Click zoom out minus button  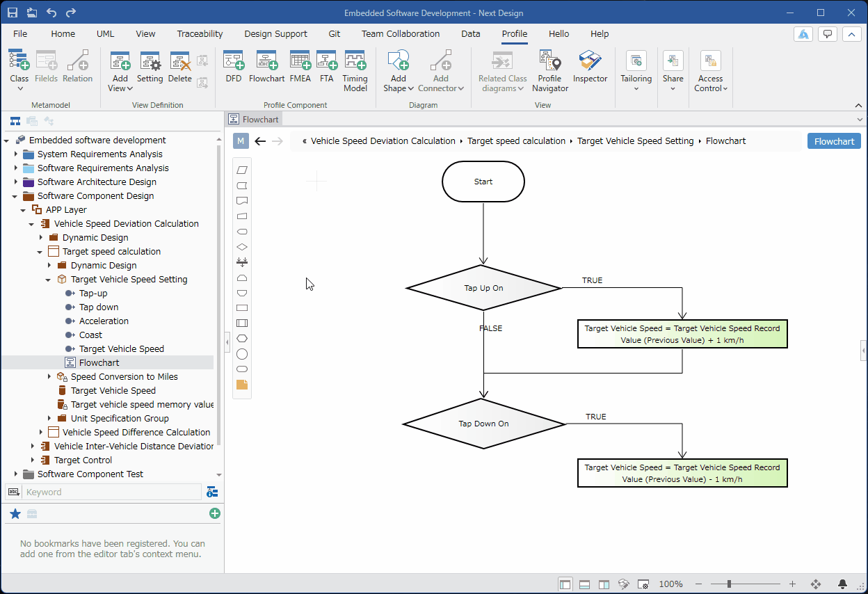(699, 584)
